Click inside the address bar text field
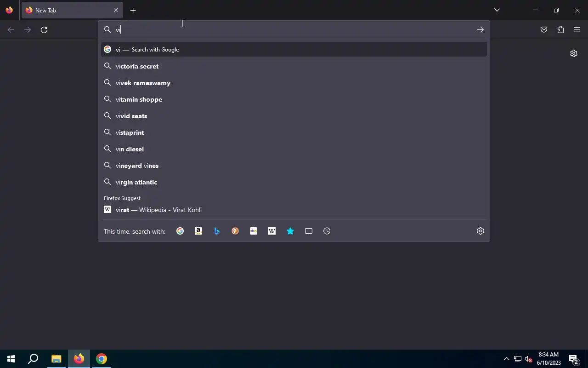The height and width of the screenshot is (368, 588). (x=294, y=29)
